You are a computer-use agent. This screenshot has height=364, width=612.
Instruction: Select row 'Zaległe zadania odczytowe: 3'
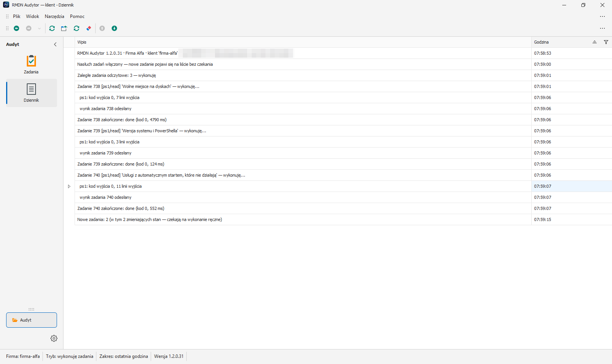[x=303, y=75]
